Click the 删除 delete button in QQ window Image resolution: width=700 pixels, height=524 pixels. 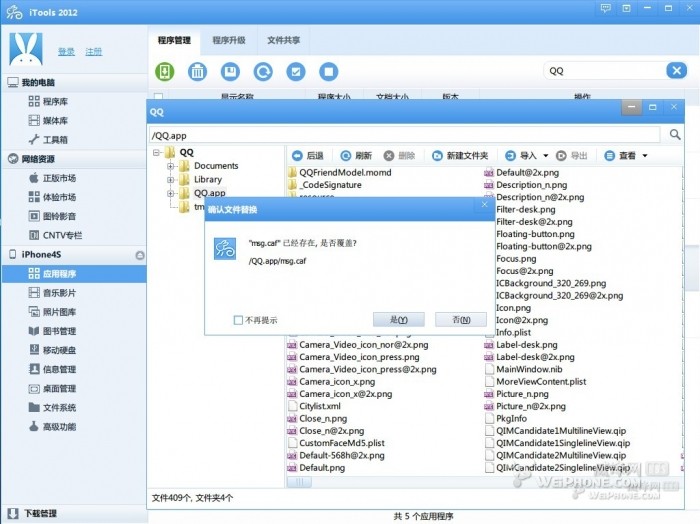[x=400, y=155]
